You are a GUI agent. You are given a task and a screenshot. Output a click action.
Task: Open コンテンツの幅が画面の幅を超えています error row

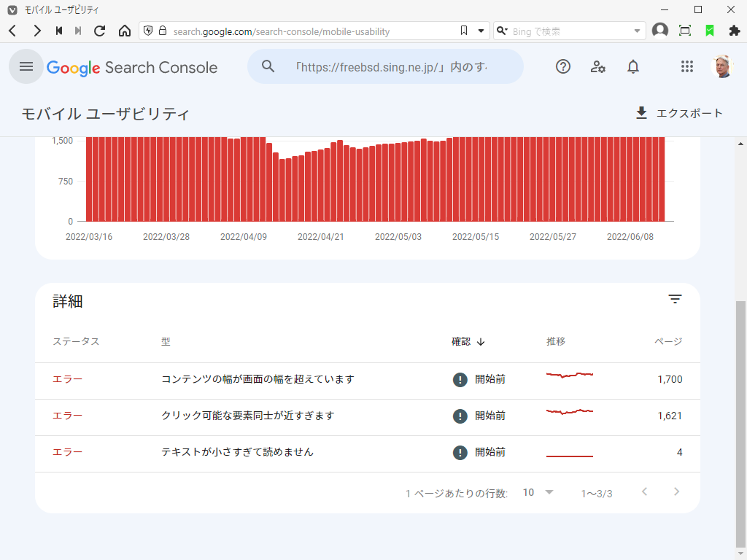coord(368,379)
